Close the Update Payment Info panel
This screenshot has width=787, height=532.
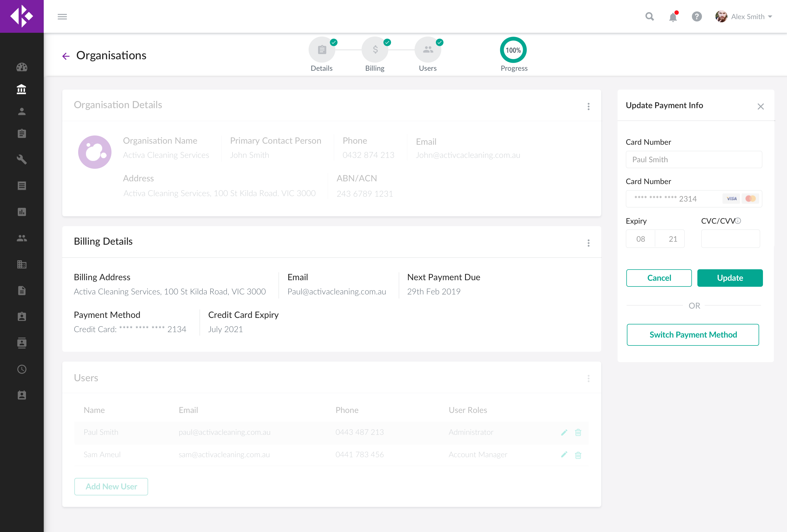pos(760,107)
